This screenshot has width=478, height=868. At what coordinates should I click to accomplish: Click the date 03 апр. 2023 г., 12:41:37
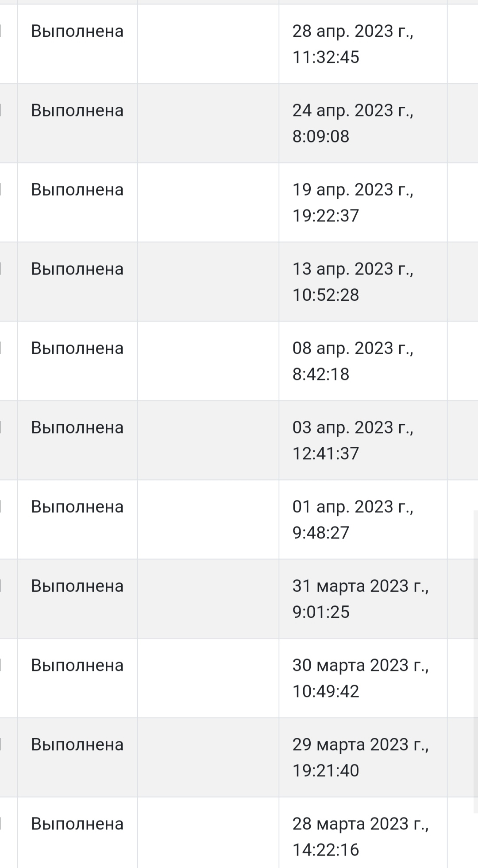353,440
